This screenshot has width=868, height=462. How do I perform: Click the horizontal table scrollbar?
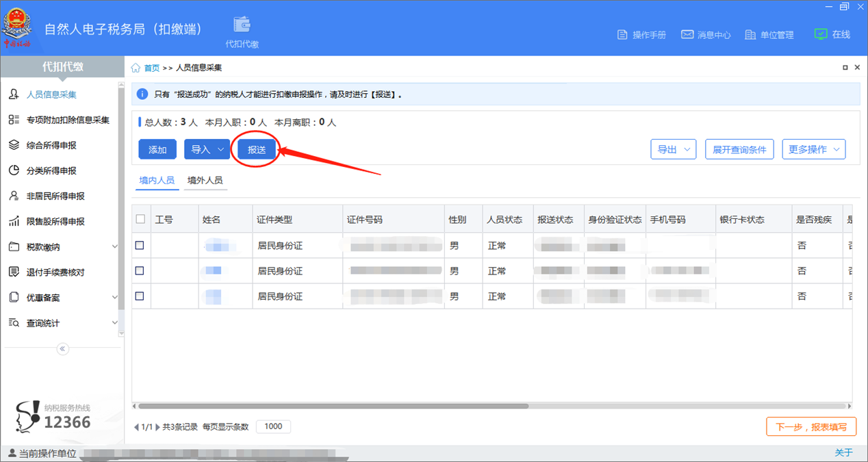334,406
